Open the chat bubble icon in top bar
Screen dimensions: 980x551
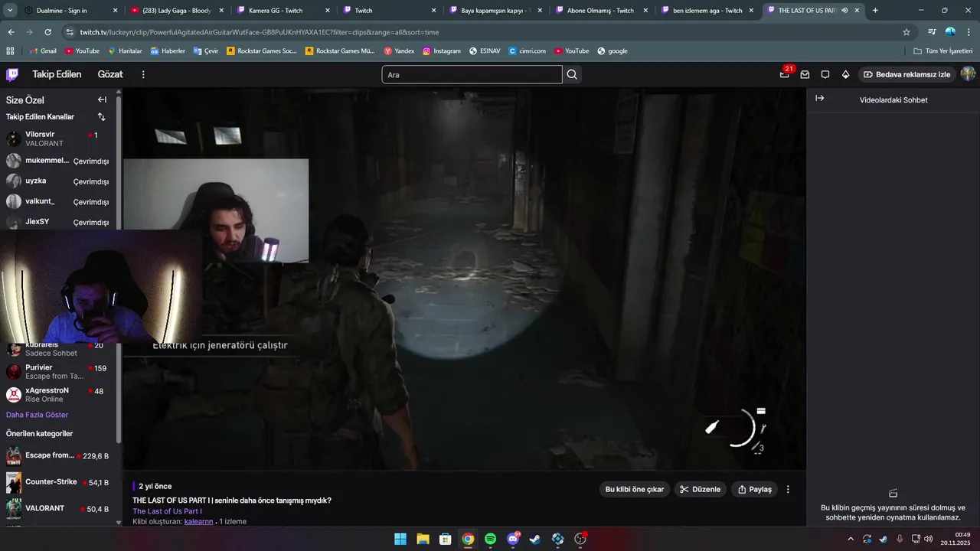[825, 74]
